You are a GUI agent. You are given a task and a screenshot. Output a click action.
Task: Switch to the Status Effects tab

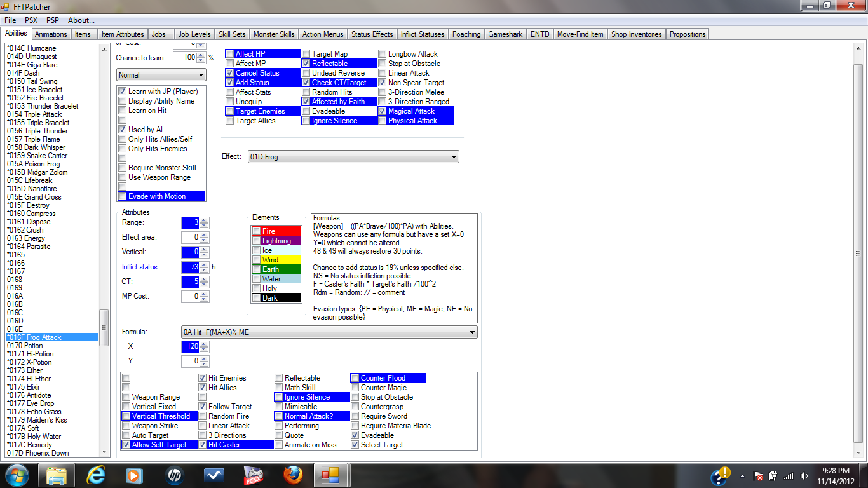click(x=372, y=34)
